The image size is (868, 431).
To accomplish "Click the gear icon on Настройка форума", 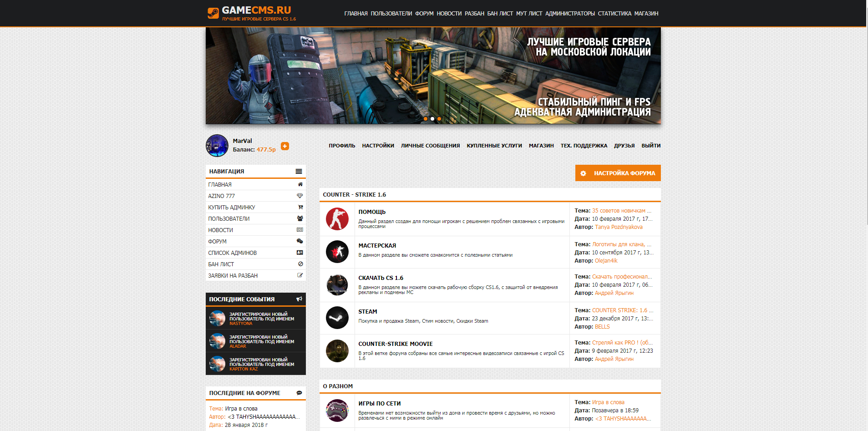I will click(583, 173).
